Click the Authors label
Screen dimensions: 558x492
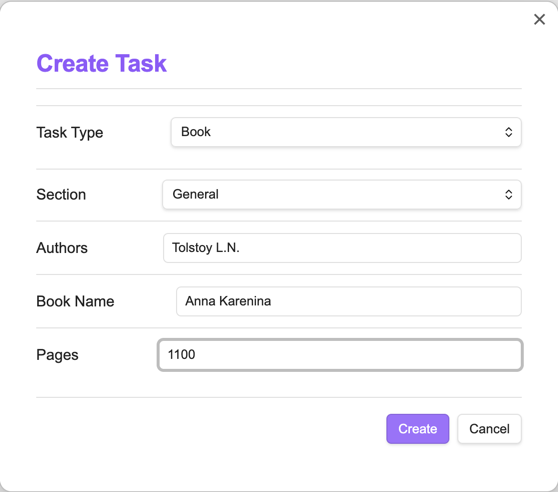62,248
